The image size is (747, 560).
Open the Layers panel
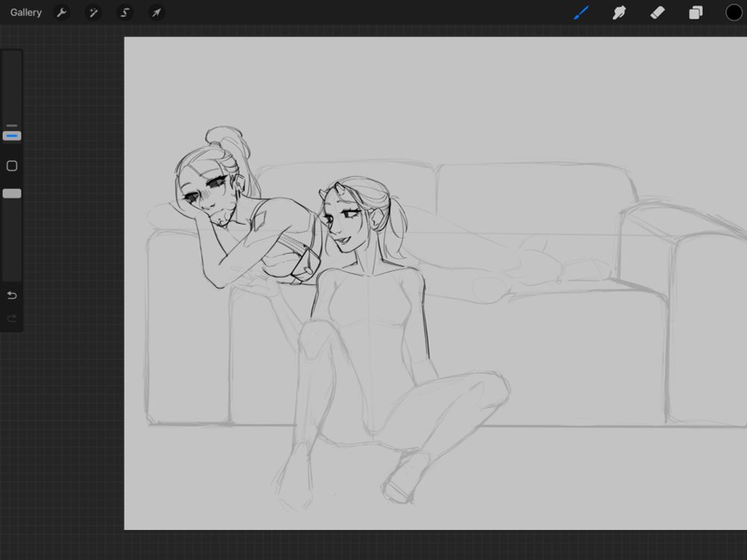click(x=695, y=13)
